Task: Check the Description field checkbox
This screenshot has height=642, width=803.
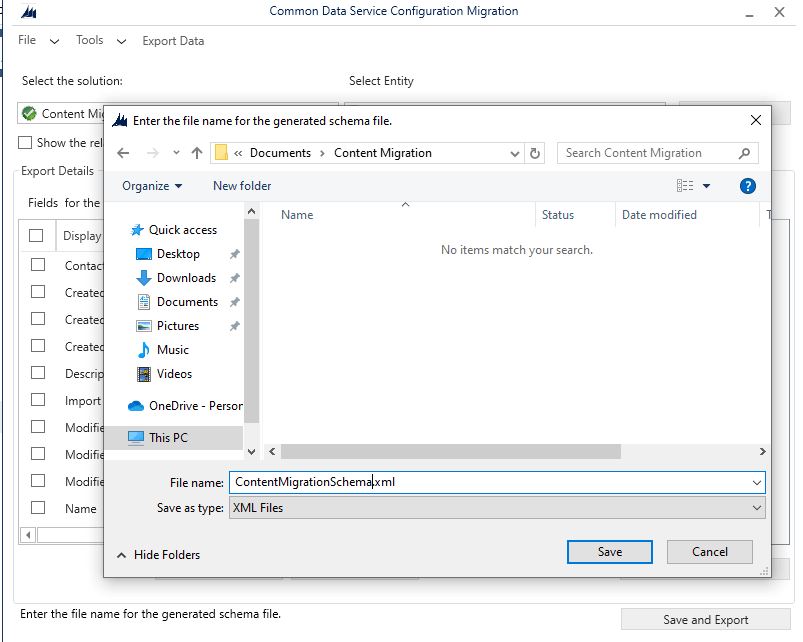Action: (x=38, y=373)
